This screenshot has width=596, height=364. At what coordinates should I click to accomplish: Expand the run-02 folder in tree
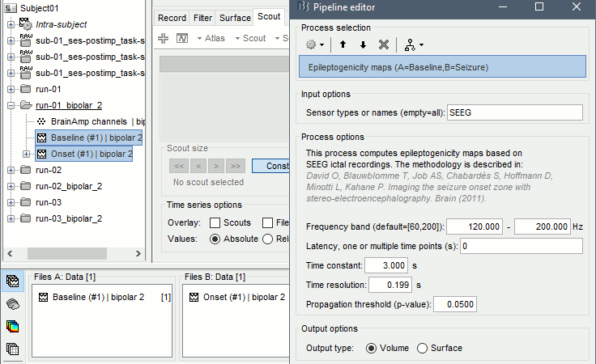[x=11, y=170]
